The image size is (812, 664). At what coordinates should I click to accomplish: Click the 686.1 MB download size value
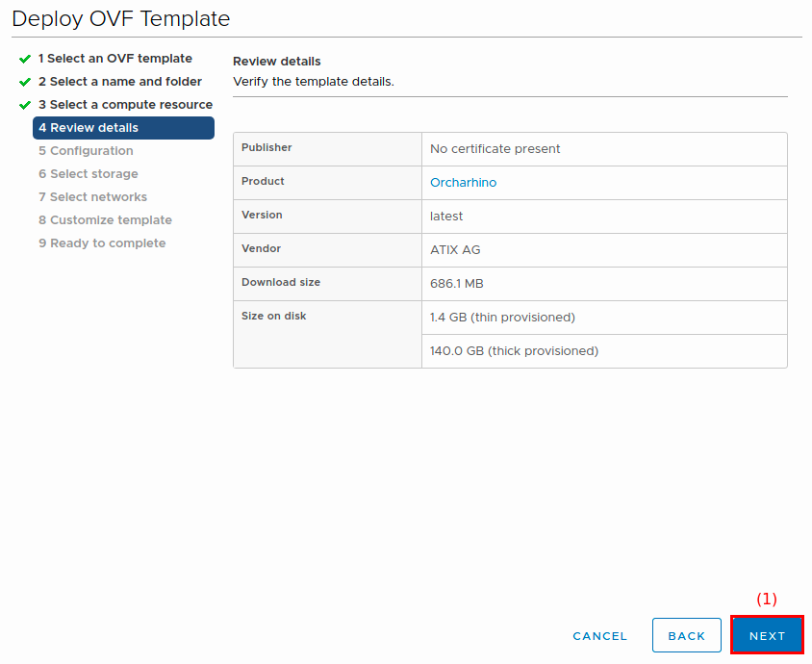coord(457,284)
